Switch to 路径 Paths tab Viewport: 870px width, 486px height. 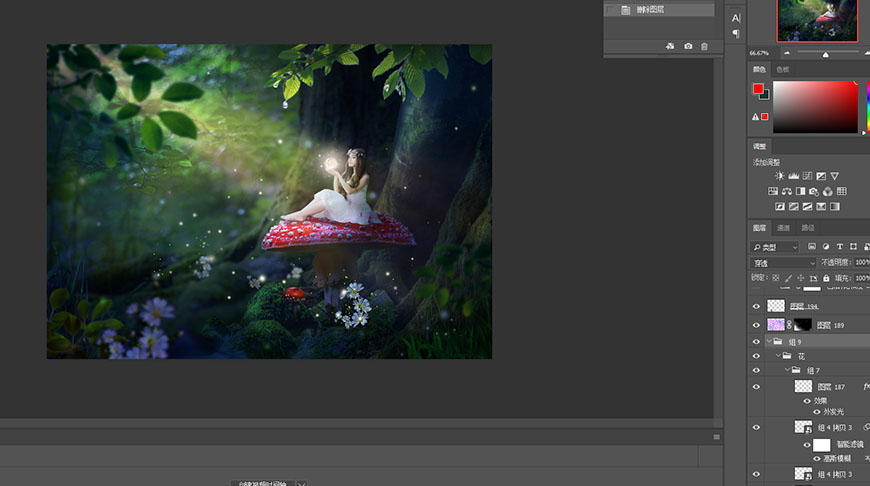[808, 228]
